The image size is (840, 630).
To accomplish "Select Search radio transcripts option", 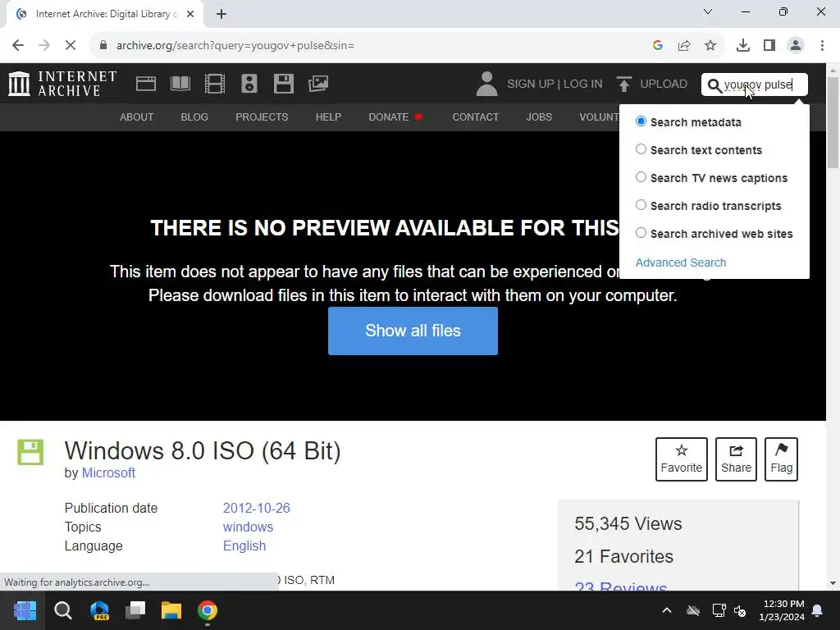I will tap(641, 204).
